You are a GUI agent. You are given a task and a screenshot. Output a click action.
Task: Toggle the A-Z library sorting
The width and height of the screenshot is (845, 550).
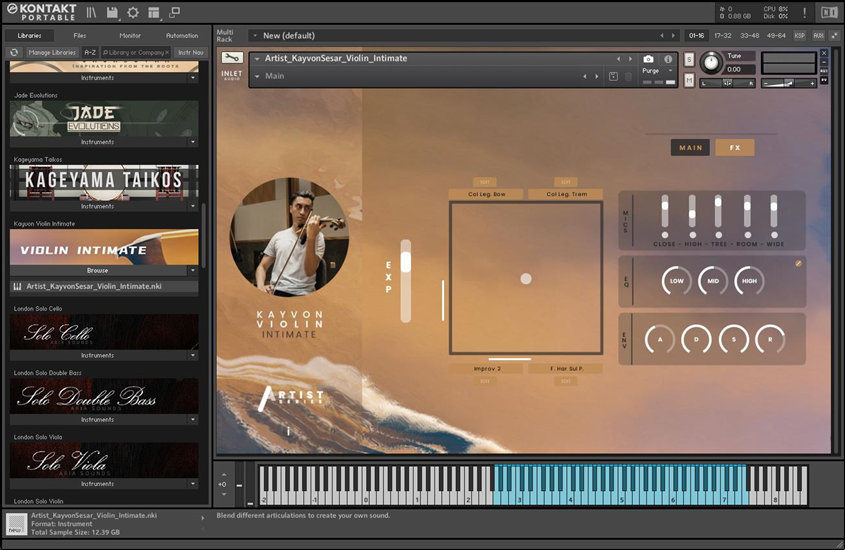(x=90, y=52)
